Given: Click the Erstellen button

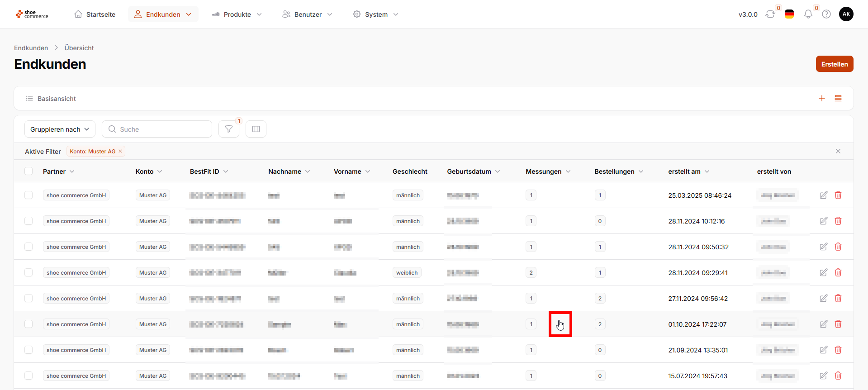Looking at the screenshot, I should (x=835, y=64).
